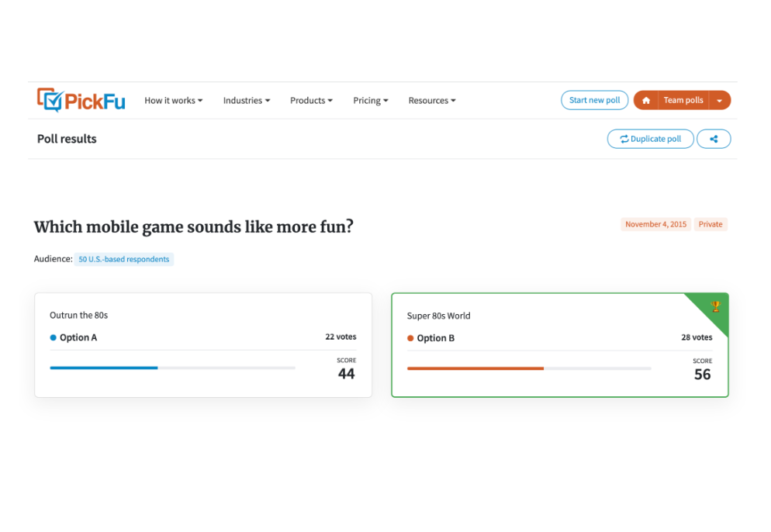Click the PickFu logo
Image resolution: width=771 pixels, height=532 pixels.
[x=81, y=100]
